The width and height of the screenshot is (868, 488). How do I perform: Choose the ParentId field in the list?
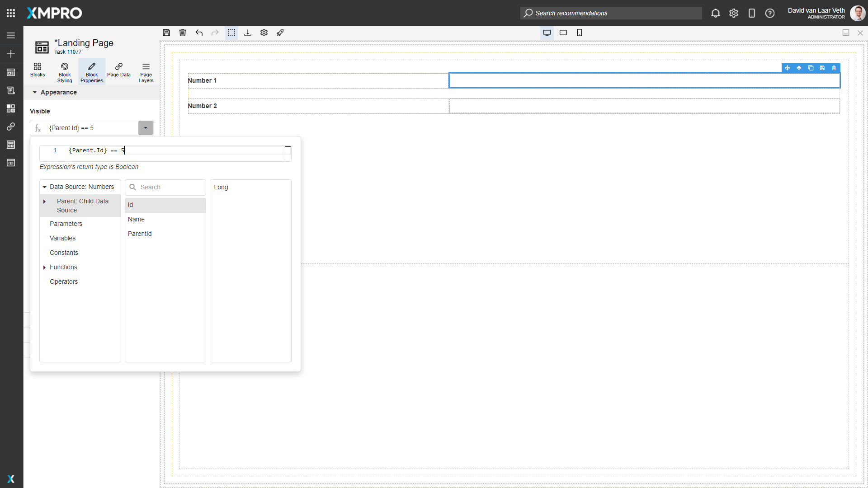140,234
